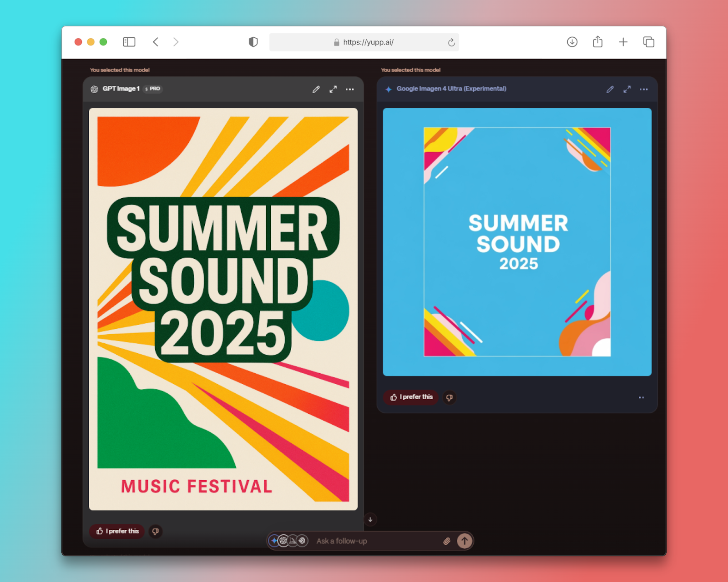Minimize the browser window with the yellow button
The height and width of the screenshot is (582, 728).
[91, 42]
